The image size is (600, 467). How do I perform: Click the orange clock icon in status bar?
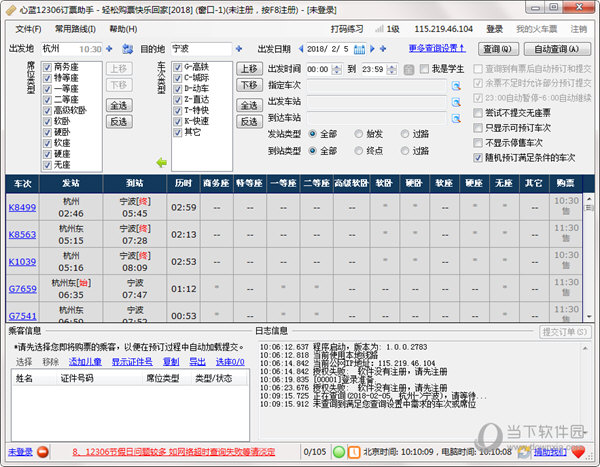354,452
